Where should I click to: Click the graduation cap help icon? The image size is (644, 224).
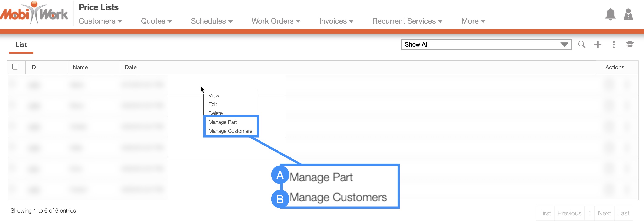coord(630,45)
